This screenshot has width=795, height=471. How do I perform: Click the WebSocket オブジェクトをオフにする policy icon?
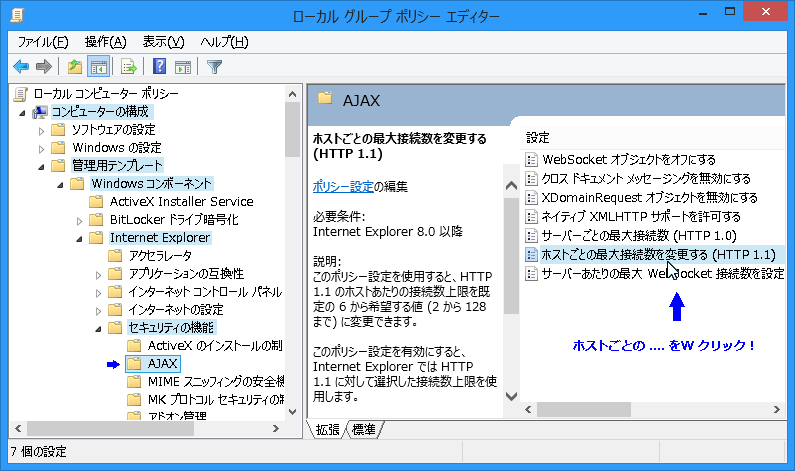pyautogui.click(x=531, y=160)
